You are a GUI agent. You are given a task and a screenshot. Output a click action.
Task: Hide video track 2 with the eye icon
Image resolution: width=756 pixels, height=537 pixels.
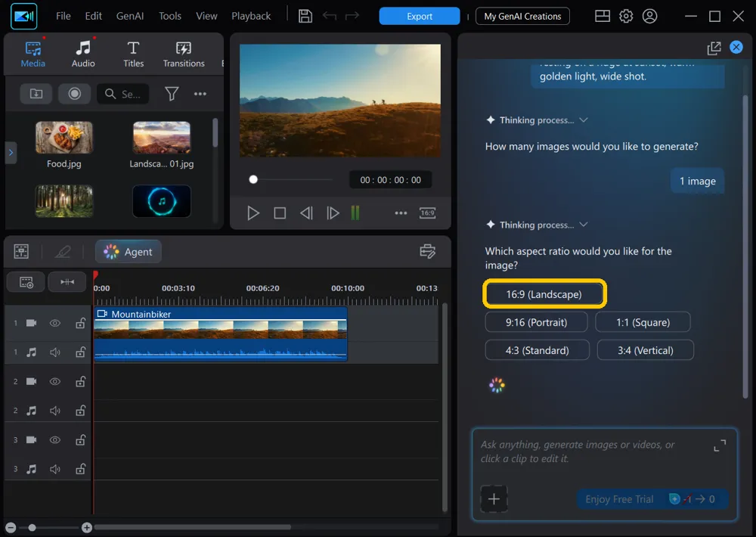tap(55, 382)
